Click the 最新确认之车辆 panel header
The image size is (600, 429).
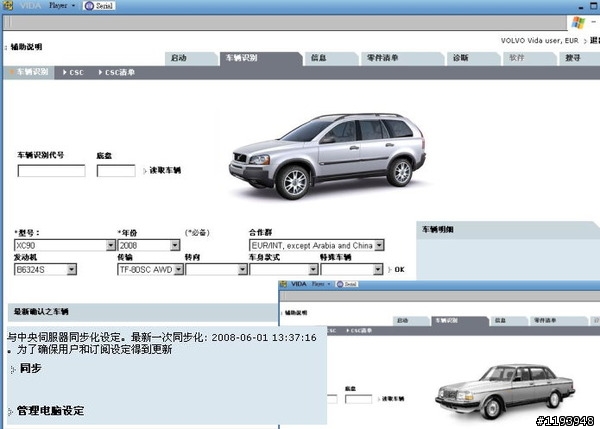pos(142,312)
